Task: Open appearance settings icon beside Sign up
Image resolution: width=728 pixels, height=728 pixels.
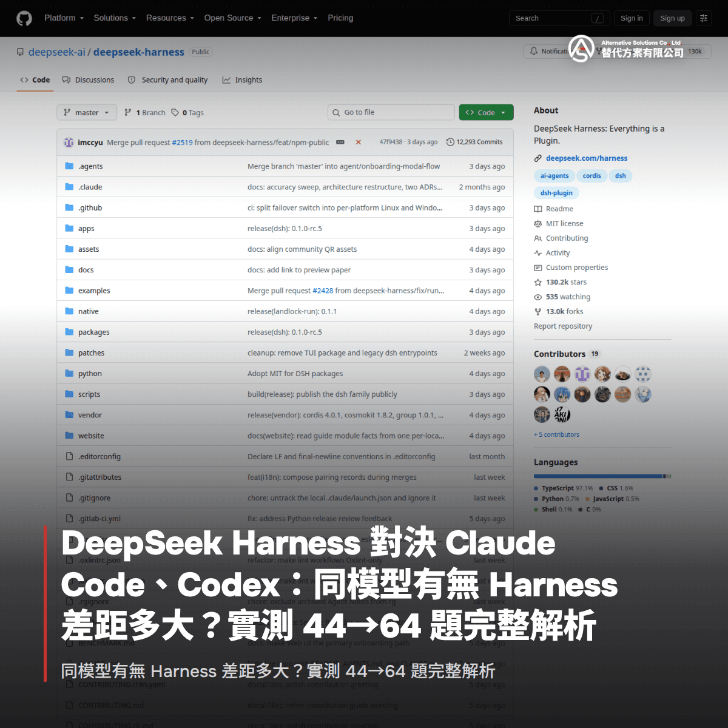Action: coord(704,18)
